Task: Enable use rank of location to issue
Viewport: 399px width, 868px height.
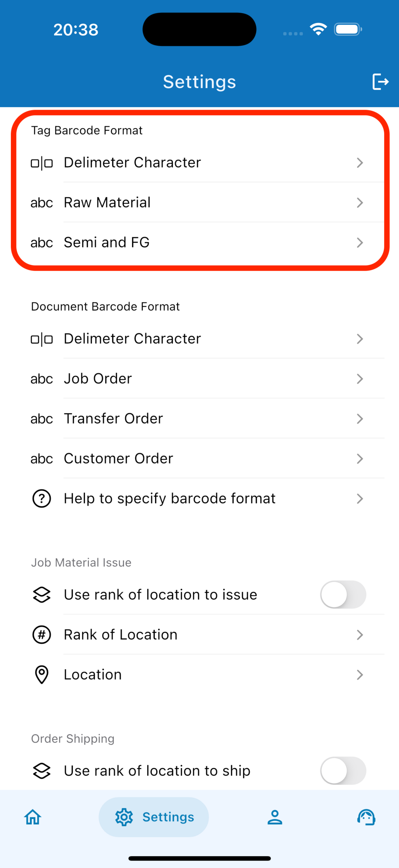Action: (343, 595)
